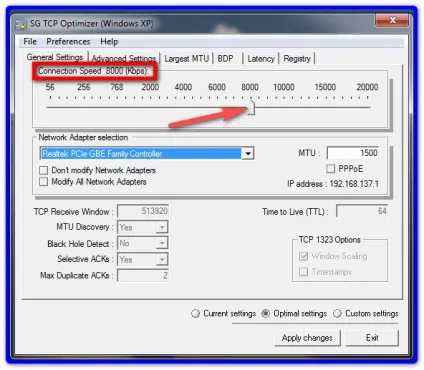Expand the MTU Discovery dropdown
The height and width of the screenshot is (370, 424).
point(162,227)
